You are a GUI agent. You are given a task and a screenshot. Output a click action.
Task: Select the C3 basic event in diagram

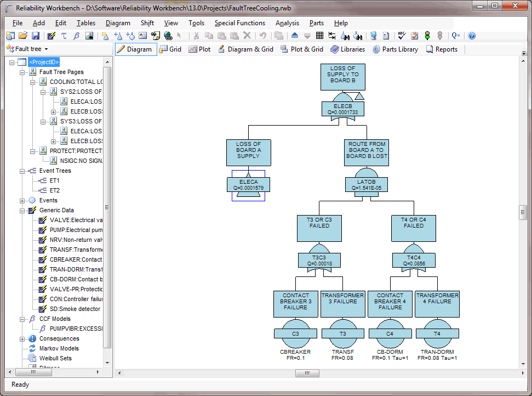point(295,333)
